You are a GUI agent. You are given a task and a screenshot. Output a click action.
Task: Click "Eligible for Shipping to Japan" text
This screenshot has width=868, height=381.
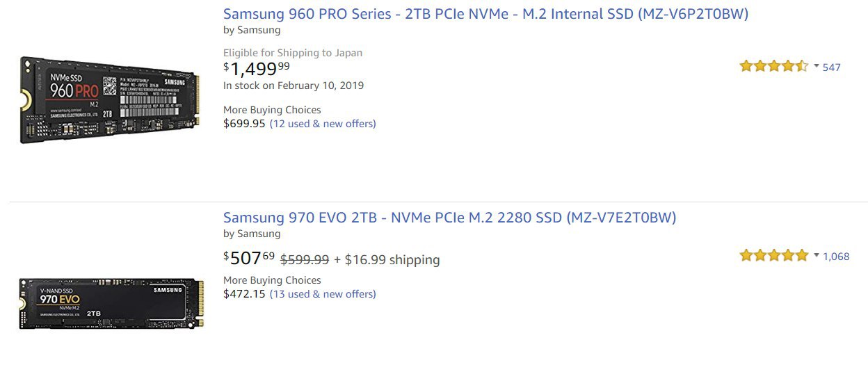click(x=293, y=53)
